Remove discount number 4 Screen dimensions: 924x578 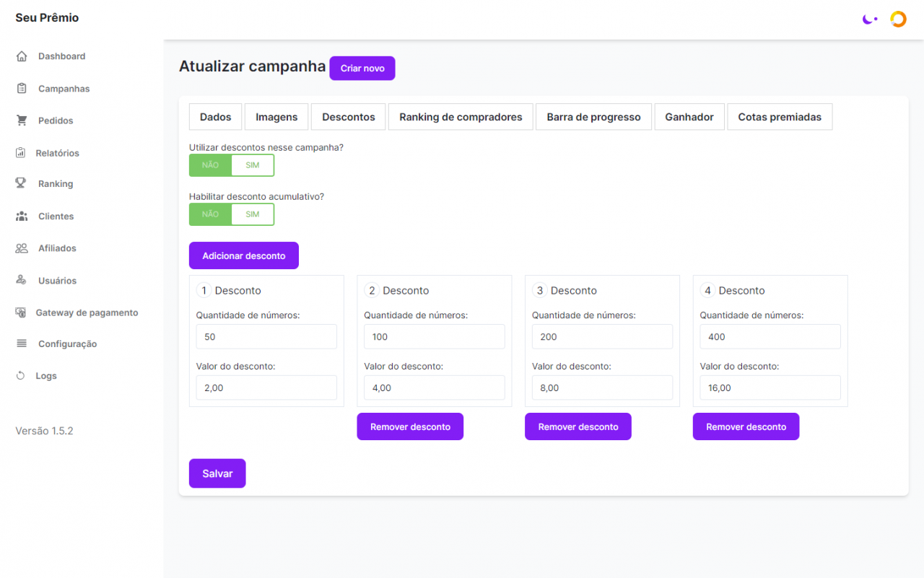point(746,426)
